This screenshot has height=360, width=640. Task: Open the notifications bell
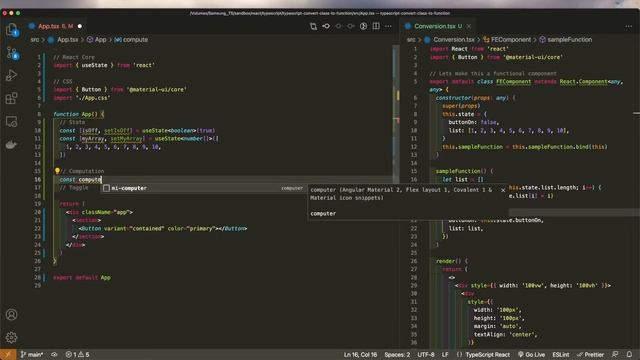coord(629,354)
